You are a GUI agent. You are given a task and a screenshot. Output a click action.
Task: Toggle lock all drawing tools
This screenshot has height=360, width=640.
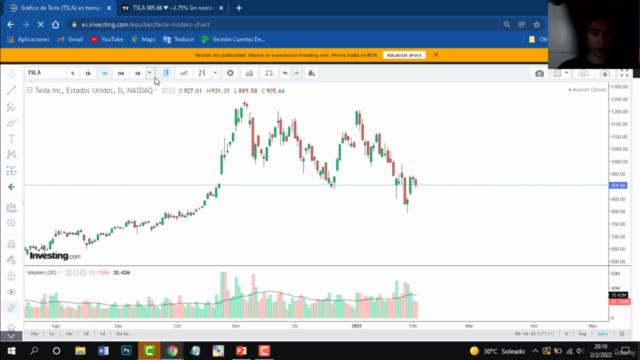pos(11,276)
